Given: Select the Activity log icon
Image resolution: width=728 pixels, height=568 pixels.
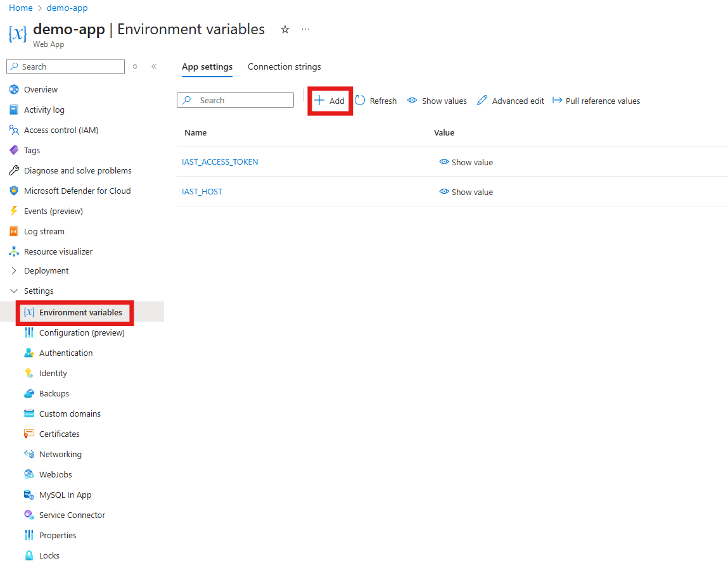Looking at the screenshot, I should point(15,110).
